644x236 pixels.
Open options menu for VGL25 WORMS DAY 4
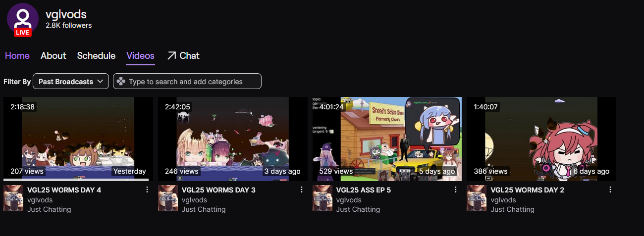[x=147, y=190]
